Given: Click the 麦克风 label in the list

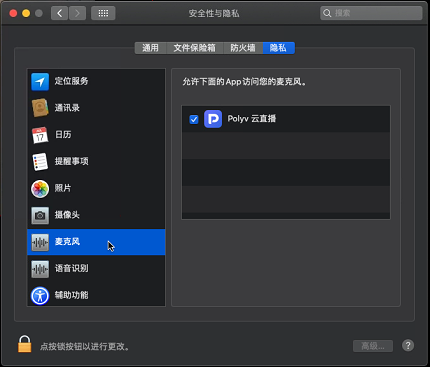Looking at the screenshot, I should [x=67, y=242].
